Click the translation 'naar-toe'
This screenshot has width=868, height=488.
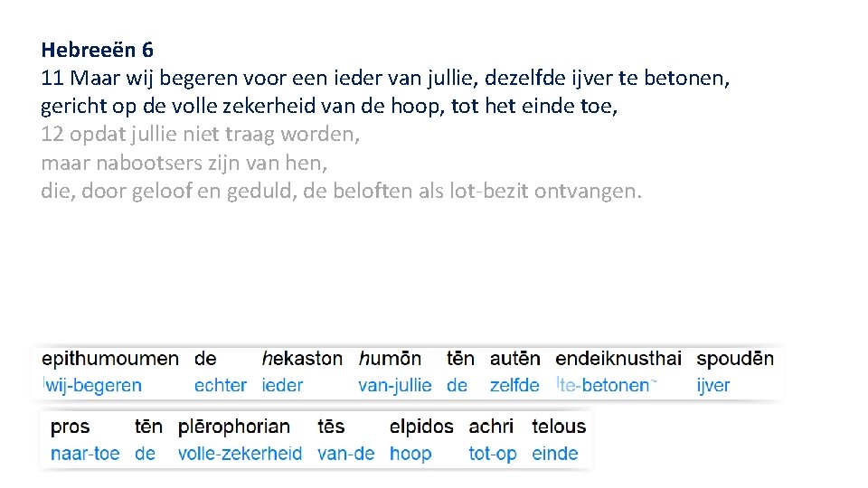pyautogui.click(x=85, y=454)
